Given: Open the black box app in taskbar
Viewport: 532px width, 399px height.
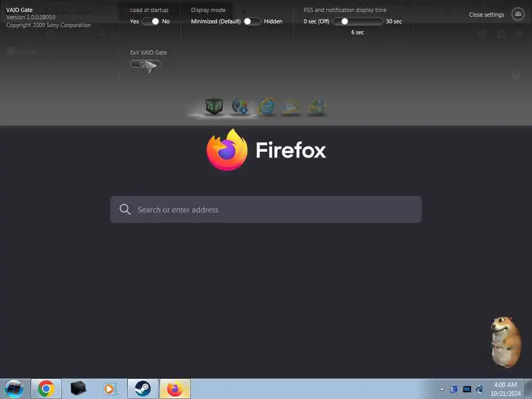Looking at the screenshot, I should tap(78, 389).
